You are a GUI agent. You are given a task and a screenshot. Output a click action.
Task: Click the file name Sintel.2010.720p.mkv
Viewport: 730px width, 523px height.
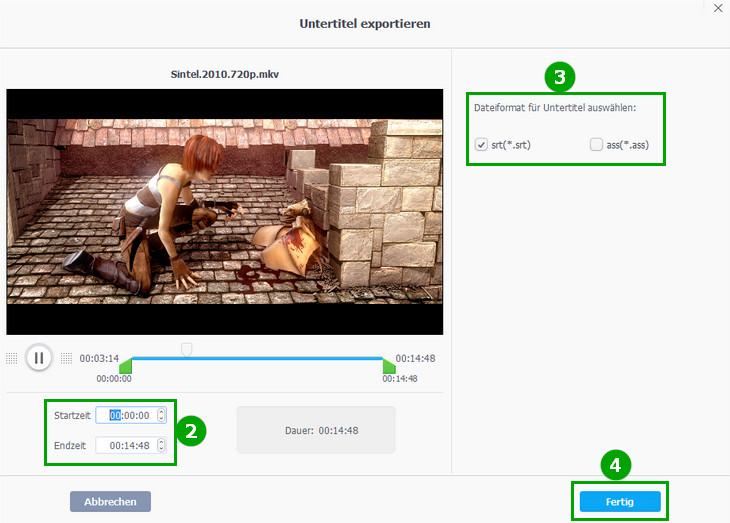[x=225, y=74]
